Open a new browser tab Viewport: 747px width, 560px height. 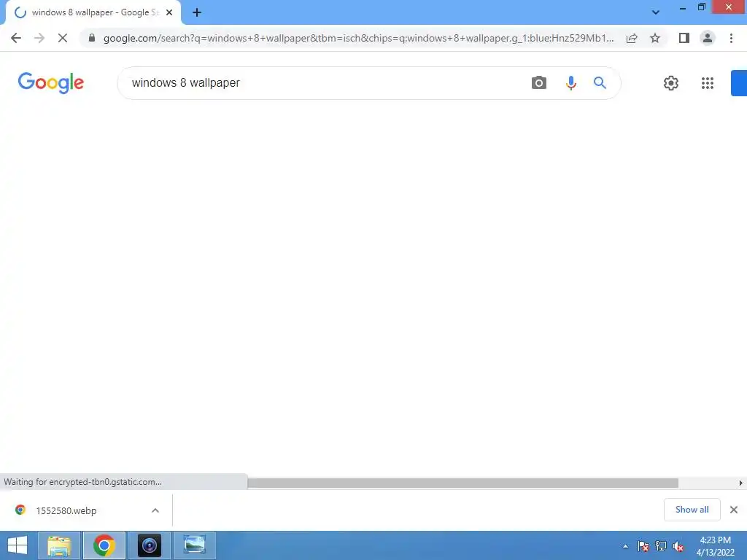(197, 12)
